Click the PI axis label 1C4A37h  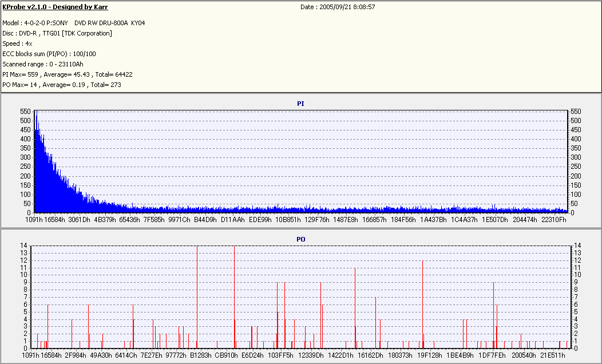(464, 220)
